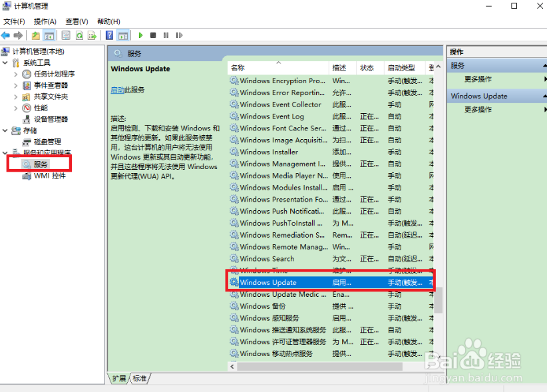Click the Refresh toolbar icon

pos(79,35)
